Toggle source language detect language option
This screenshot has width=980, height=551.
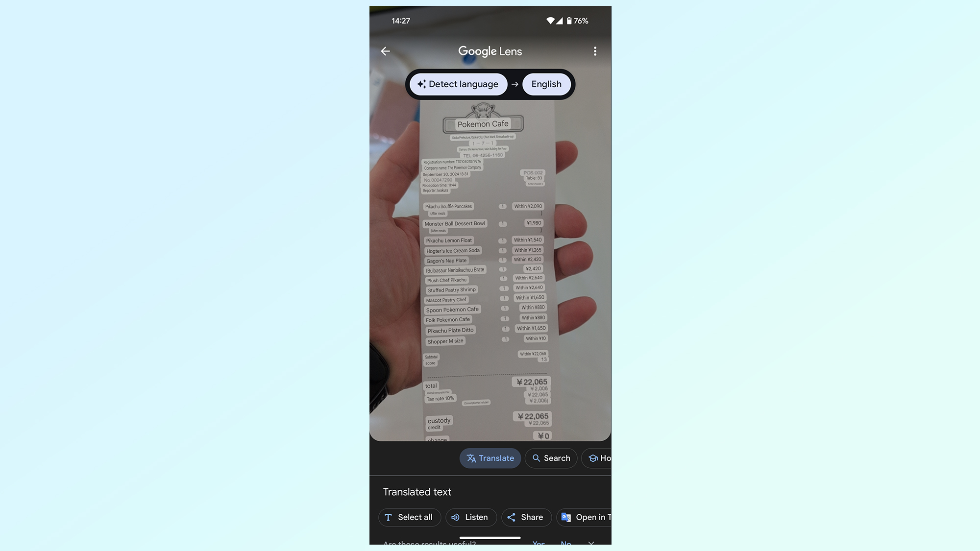(459, 84)
